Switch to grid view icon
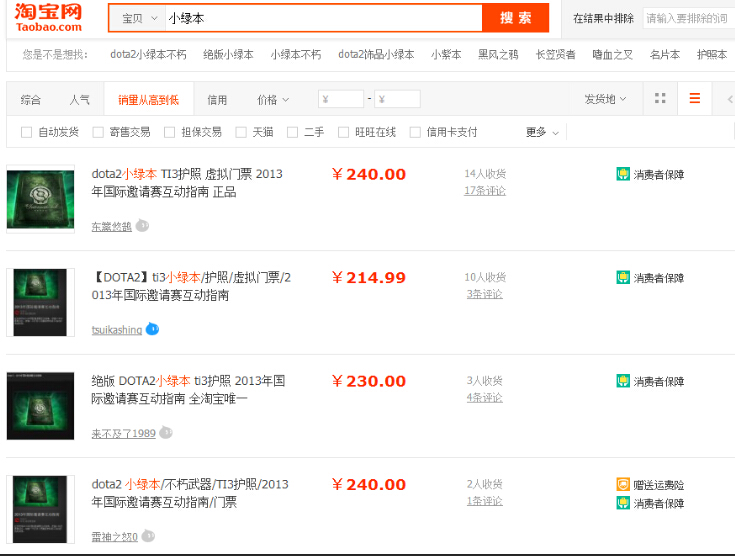Image resolution: width=735 pixels, height=556 pixels. 660,98
